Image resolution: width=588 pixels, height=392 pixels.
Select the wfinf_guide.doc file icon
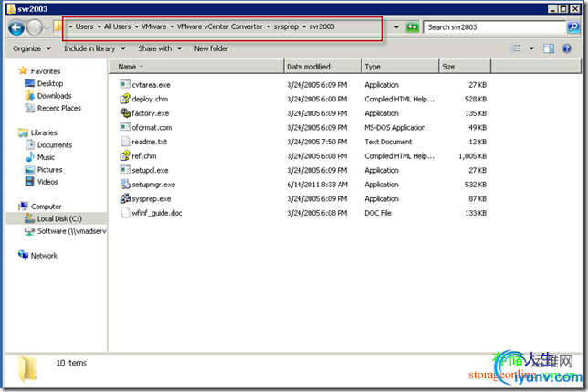pyautogui.click(x=125, y=213)
